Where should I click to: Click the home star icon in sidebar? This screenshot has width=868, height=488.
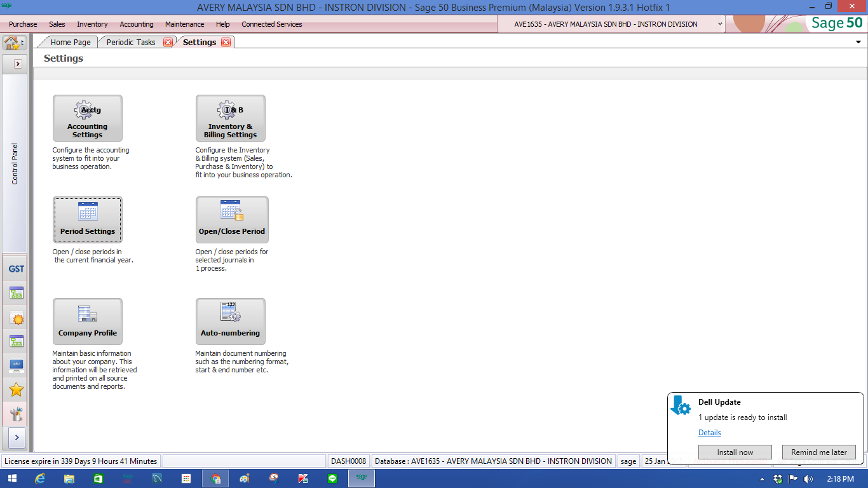tap(11, 43)
